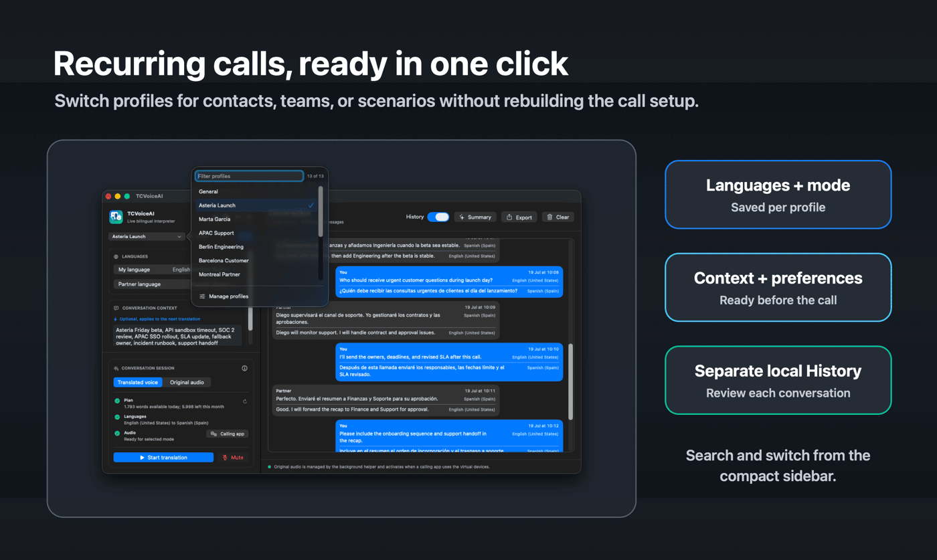Viewport: 937px width, 560px height.
Task: Click the Conversation Session waveform icon
Action: coord(116,368)
